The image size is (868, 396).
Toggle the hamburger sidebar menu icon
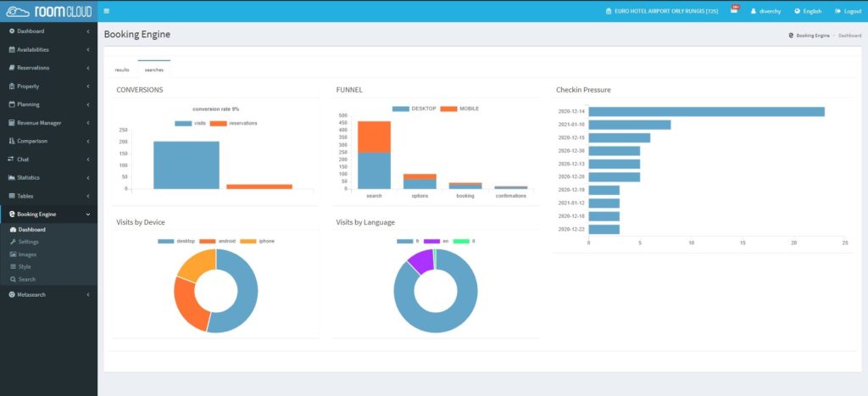click(x=106, y=11)
